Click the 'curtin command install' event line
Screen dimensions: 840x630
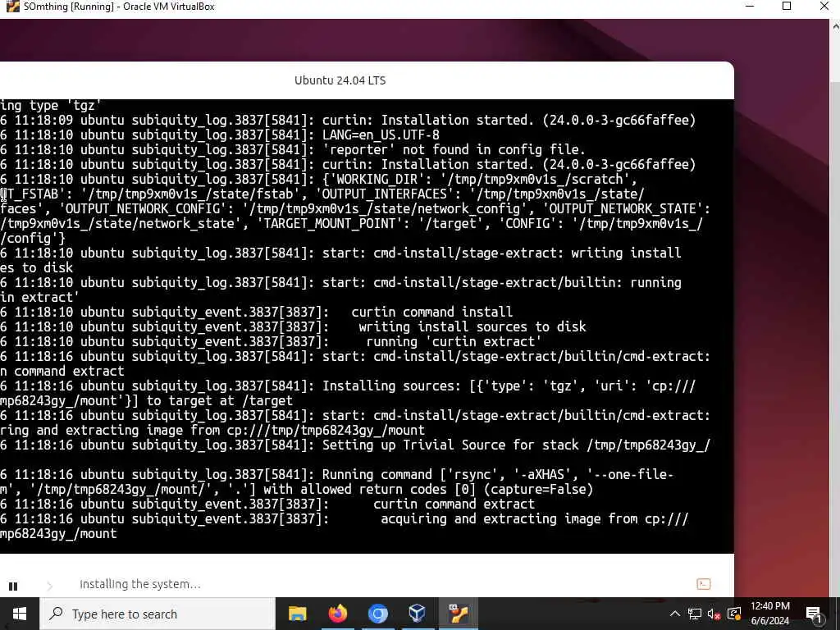click(256, 312)
